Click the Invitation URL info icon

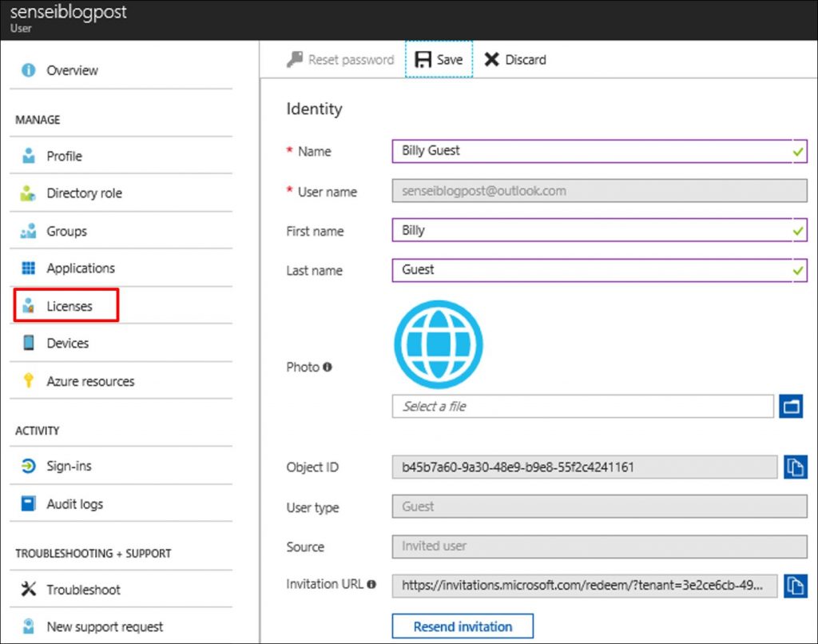[371, 584]
